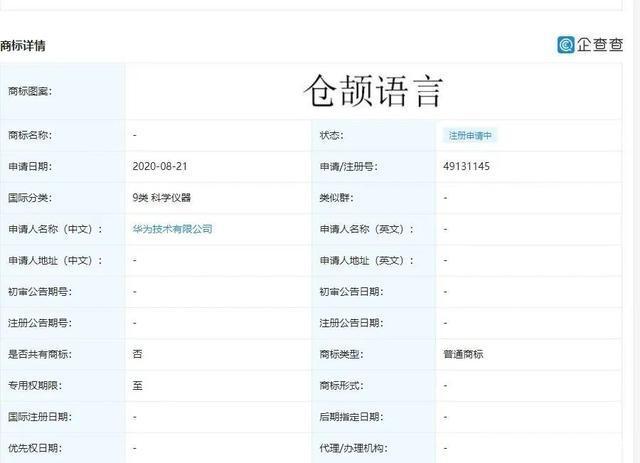Click the 国际分类 label
This screenshot has width=640, height=463.
coord(30,198)
